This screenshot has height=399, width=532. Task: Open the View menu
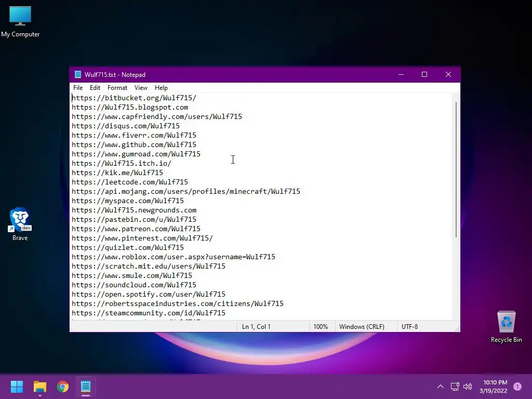pos(141,87)
